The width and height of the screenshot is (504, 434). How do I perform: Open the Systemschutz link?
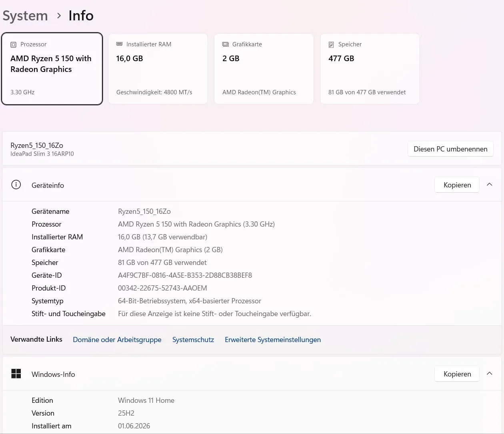193,340
